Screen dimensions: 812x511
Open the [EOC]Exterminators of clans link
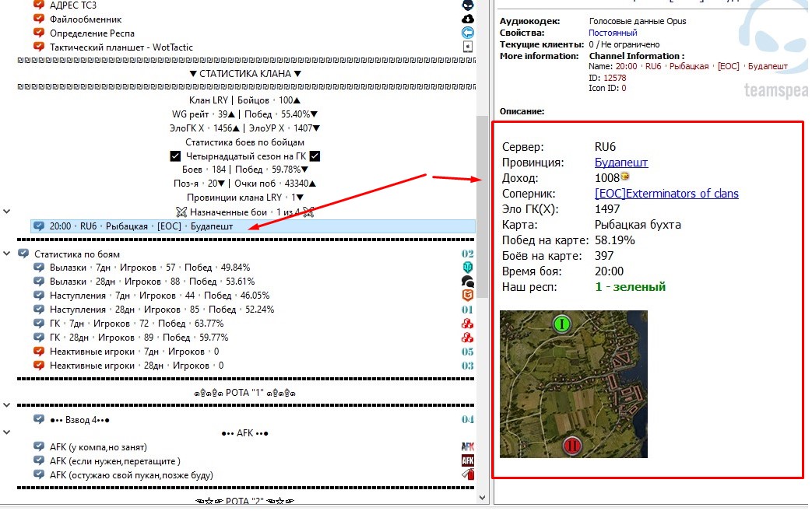click(666, 194)
